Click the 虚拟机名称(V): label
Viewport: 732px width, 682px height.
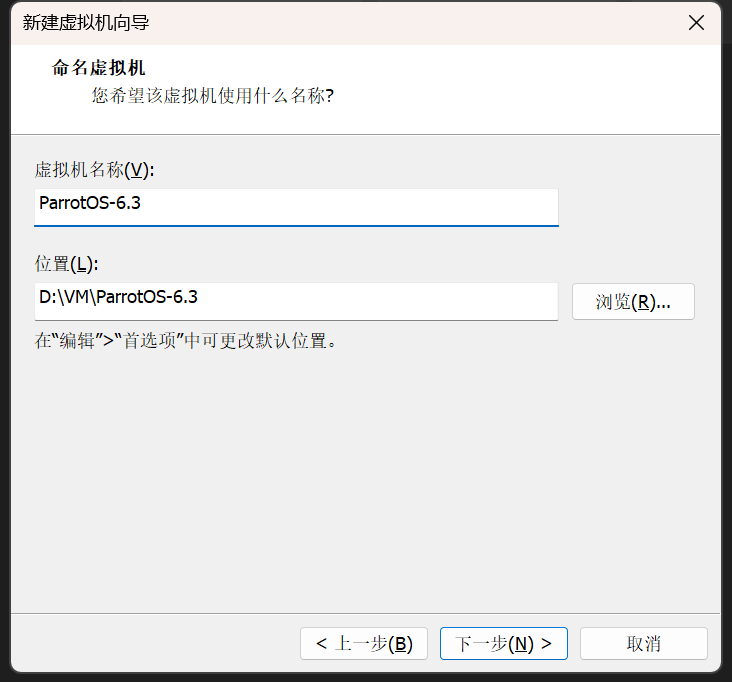coord(94,170)
